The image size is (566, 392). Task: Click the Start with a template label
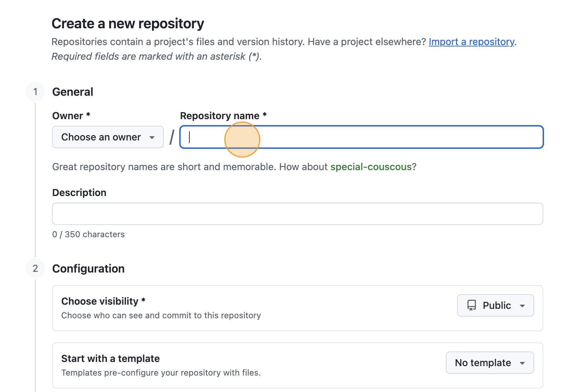110,358
